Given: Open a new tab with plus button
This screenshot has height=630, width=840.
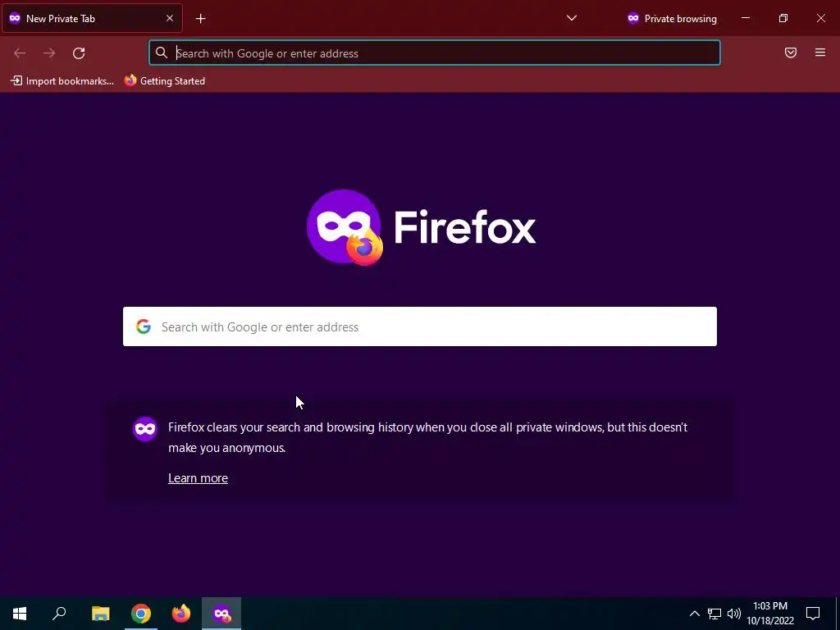Looking at the screenshot, I should pyautogui.click(x=200, y=19).
